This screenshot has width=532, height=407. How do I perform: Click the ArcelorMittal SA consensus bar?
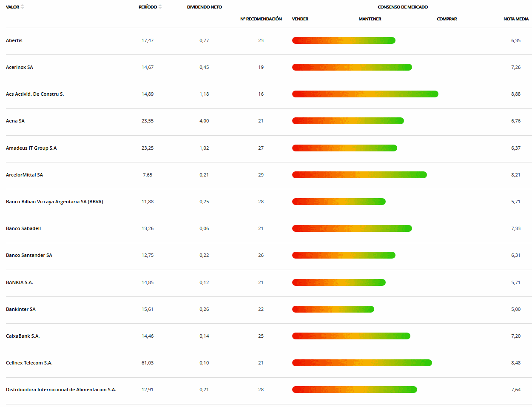tap(359, 175)
